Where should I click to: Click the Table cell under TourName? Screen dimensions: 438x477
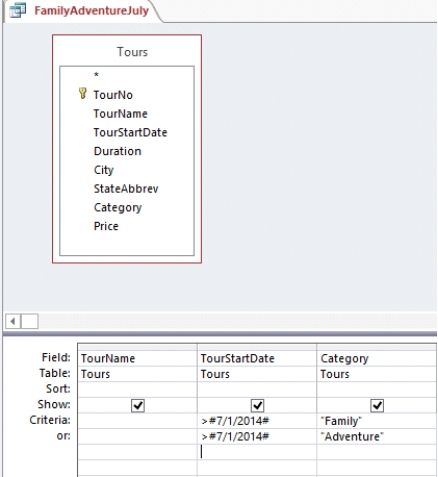coord(137,374)
